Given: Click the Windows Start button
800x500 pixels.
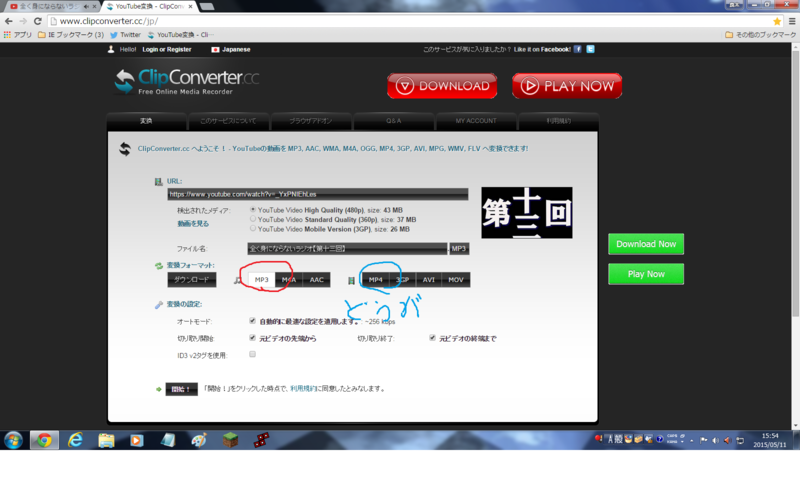Looking at the screenshot, I should (13, 440).
